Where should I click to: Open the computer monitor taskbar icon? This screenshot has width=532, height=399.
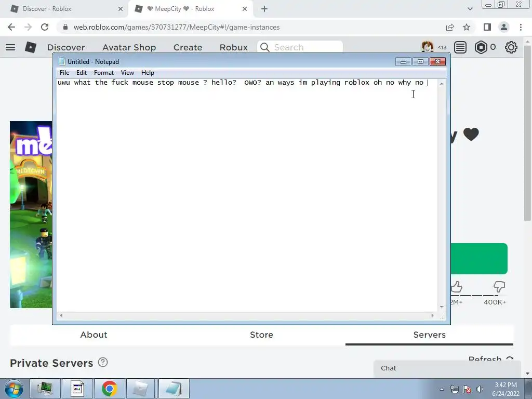click(45, 389)
